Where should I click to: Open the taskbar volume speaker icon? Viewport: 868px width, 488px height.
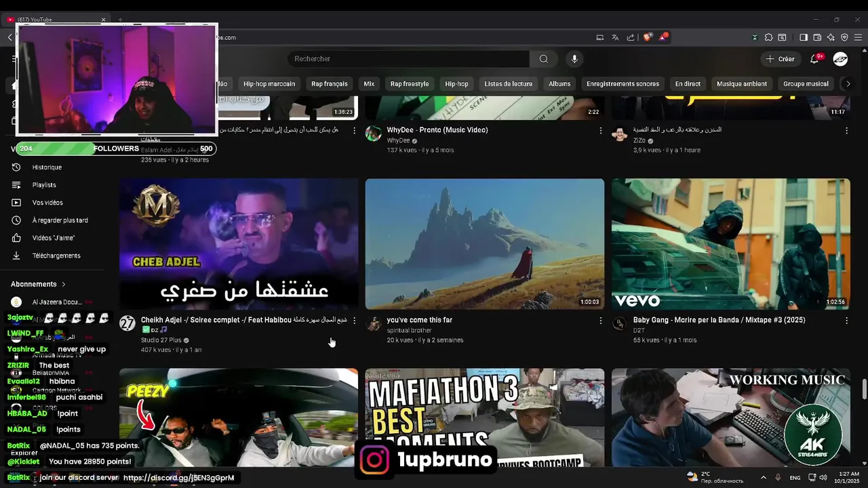click(823, 478)
